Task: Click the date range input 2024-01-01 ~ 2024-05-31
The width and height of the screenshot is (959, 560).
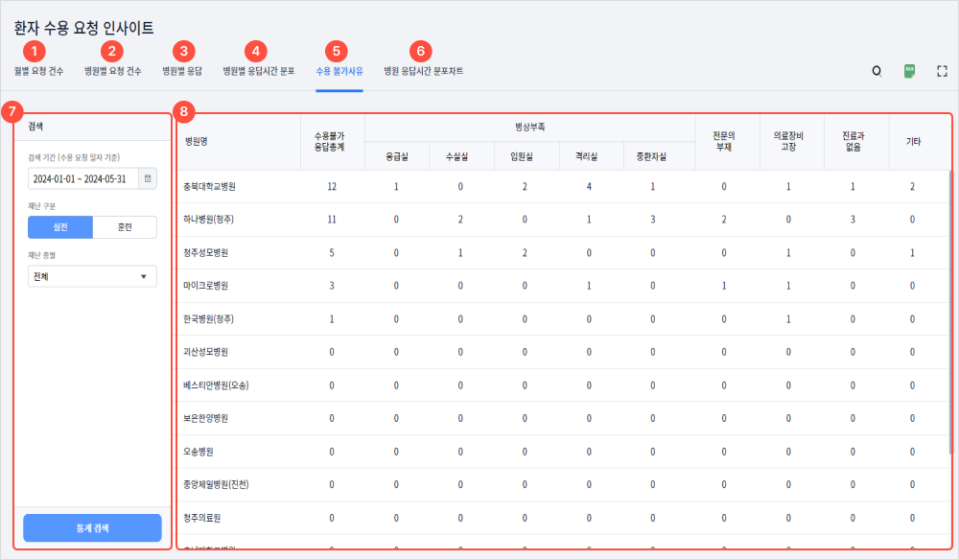Action: pyautogui.click(x=82, y=178)
